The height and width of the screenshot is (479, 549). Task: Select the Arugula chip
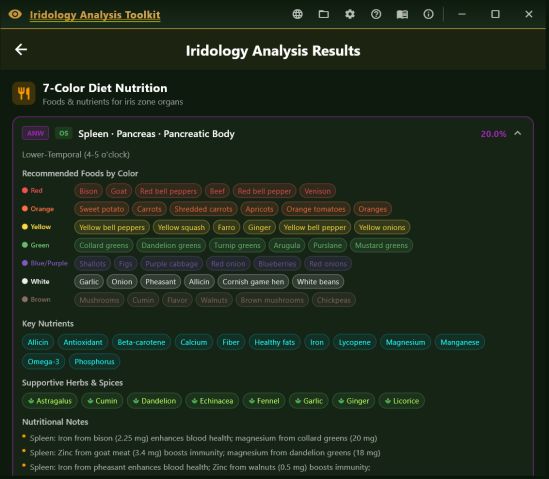click(287, 245)
